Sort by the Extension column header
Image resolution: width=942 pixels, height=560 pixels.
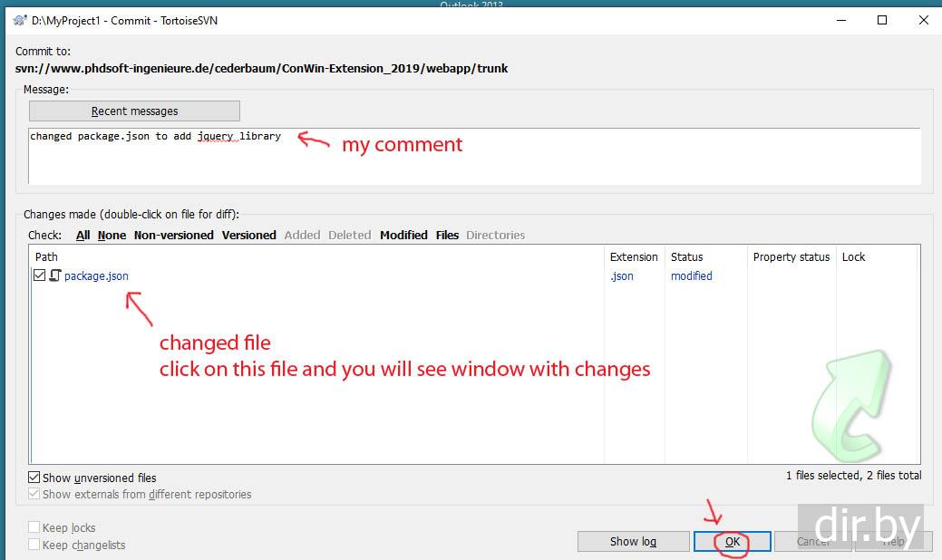coord(634,256)
